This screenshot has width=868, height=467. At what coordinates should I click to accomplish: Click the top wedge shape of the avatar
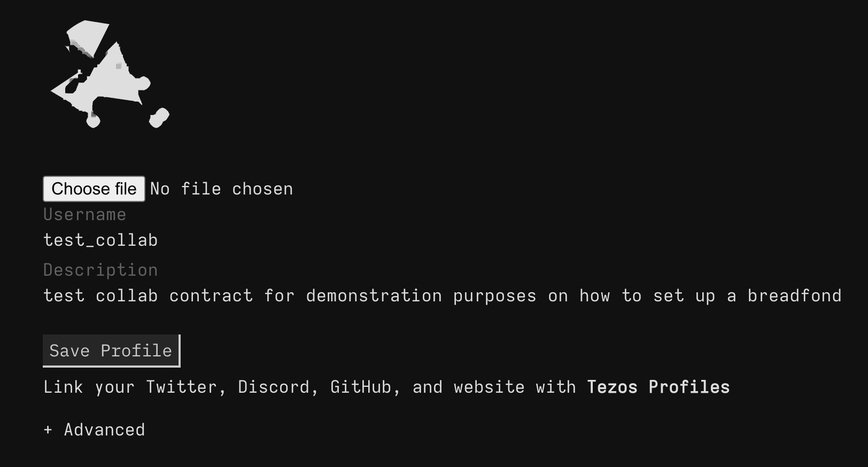[87, 37]
